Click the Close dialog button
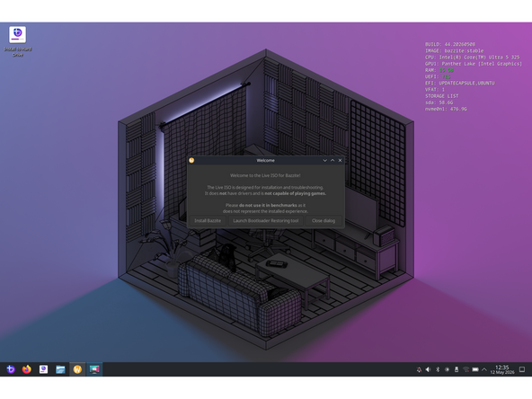This screenshot has height=399, width=532. [x=324, y=220]
